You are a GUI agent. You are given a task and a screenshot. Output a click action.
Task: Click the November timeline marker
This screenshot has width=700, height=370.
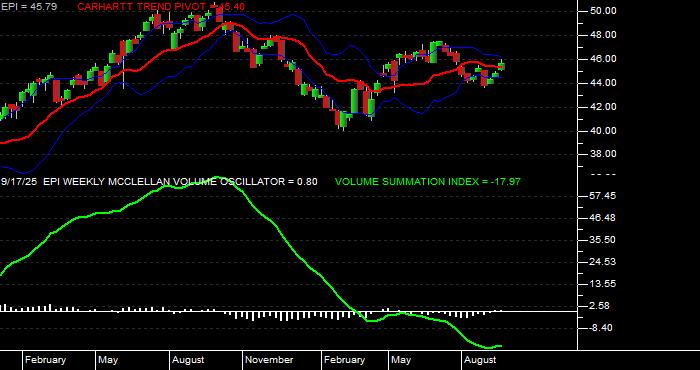270,360
